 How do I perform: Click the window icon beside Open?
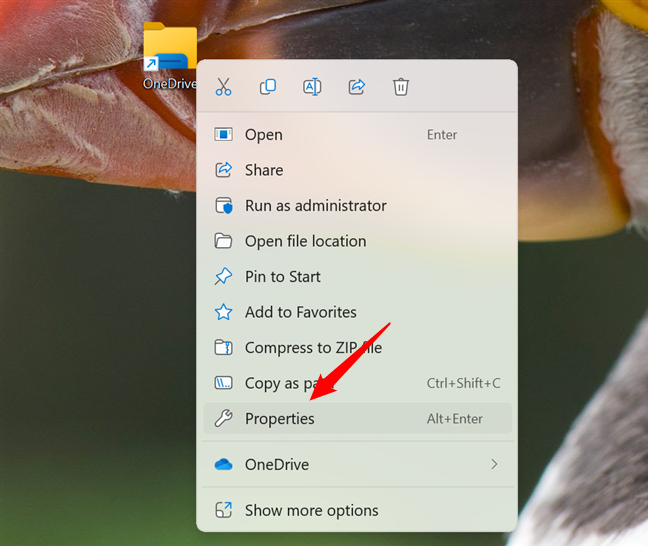[224, 135]
